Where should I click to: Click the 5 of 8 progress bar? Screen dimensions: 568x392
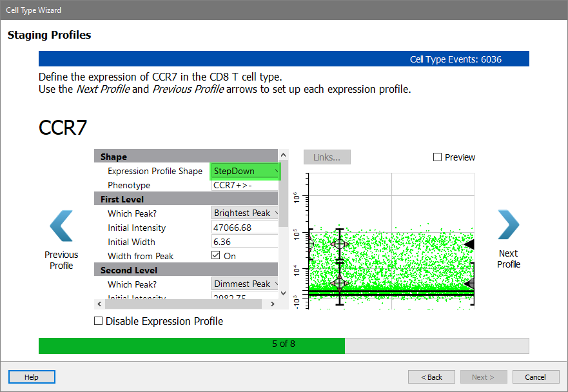point(284,344)
